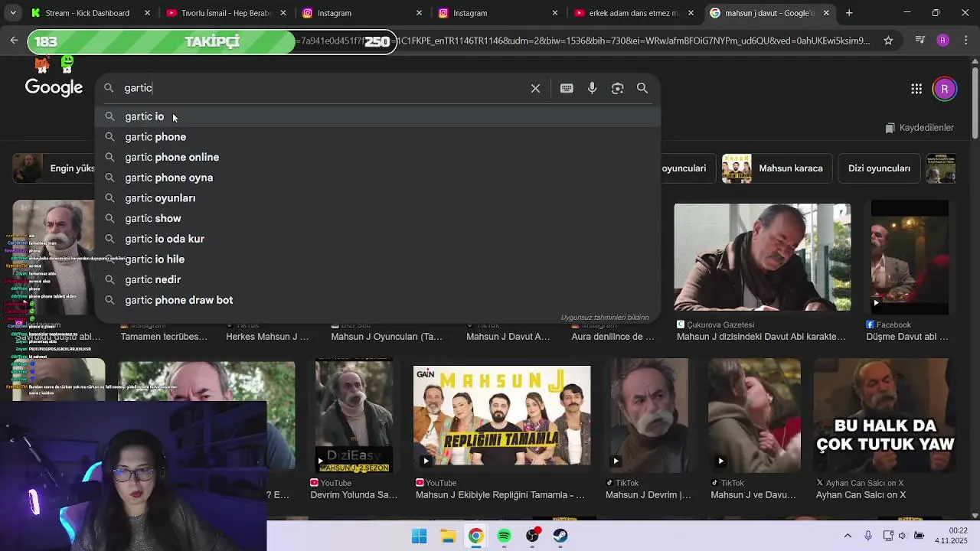Go to the Google logo homepage
The width and height of the screenshot is (980, 551).
54,87
